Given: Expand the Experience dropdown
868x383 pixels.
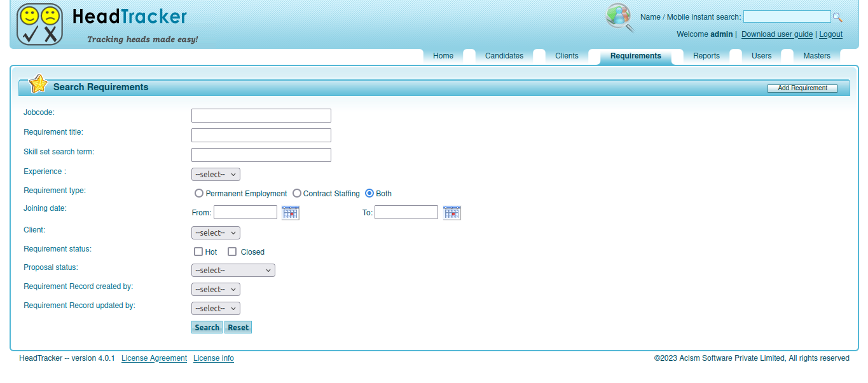Looking at the screenshot, I should tap(216, 174).
